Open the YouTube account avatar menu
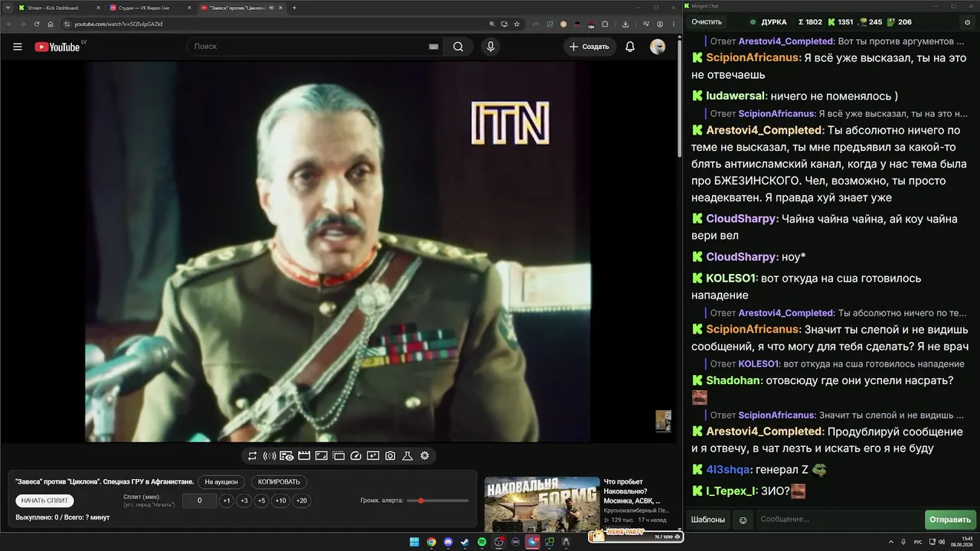Screen dimensions: 980x551 658,47
